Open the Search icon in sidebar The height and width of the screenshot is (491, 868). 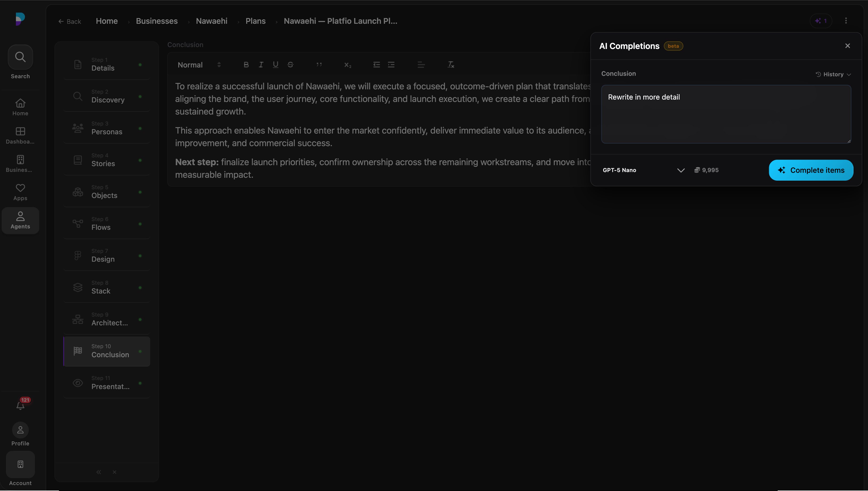click(x=20, y=57)
